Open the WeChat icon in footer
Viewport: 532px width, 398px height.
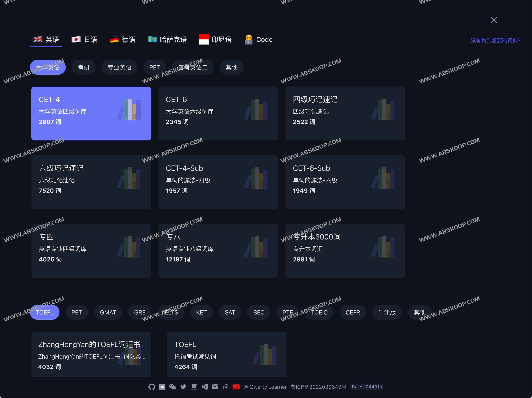(172, 387)
